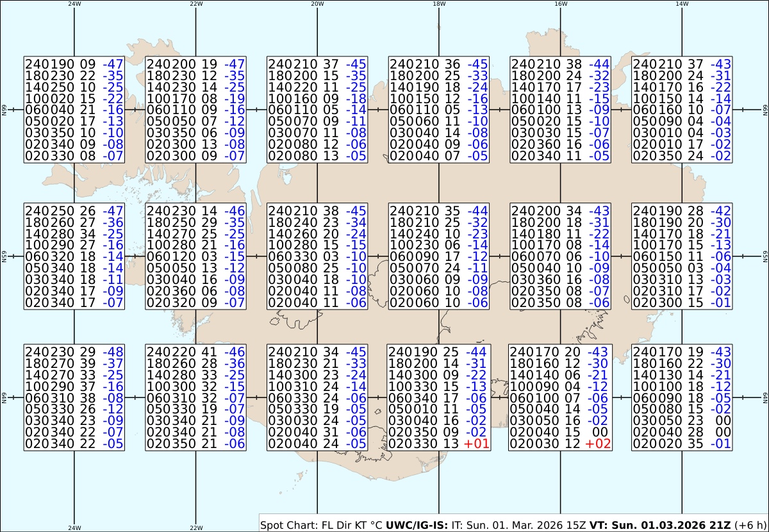Click the row '240250 26 -47'
The width and height of the screenshot is (769, 532).
pos(74,211)
